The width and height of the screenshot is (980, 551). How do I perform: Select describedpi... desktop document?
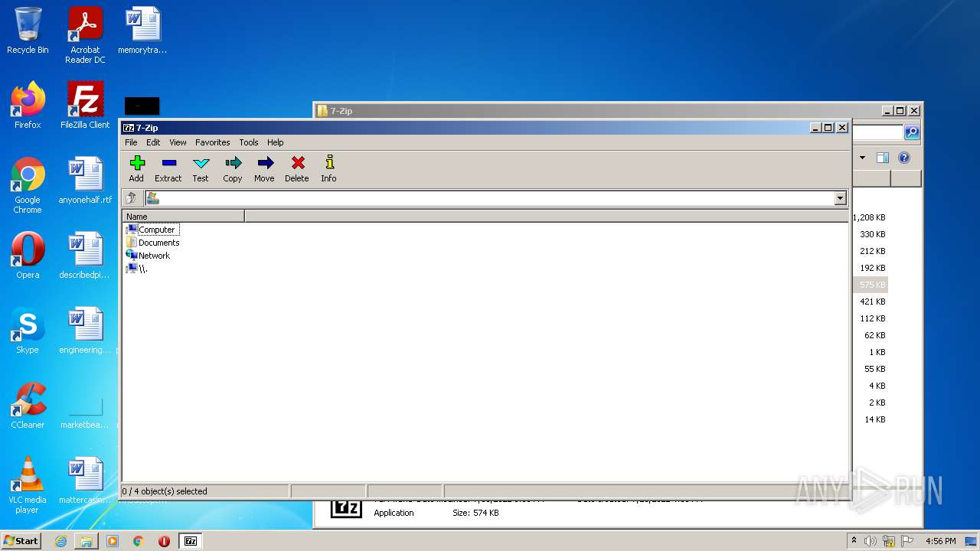[85, 256]
